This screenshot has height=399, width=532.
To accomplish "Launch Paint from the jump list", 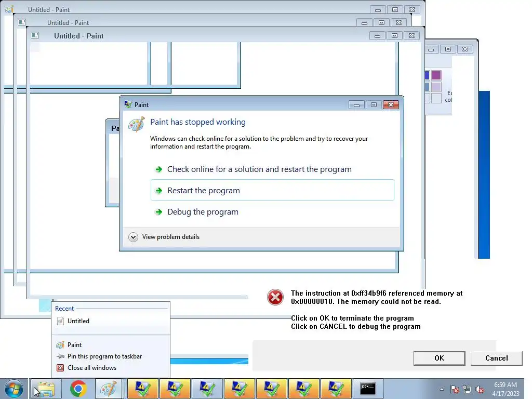I will point(111,345).
